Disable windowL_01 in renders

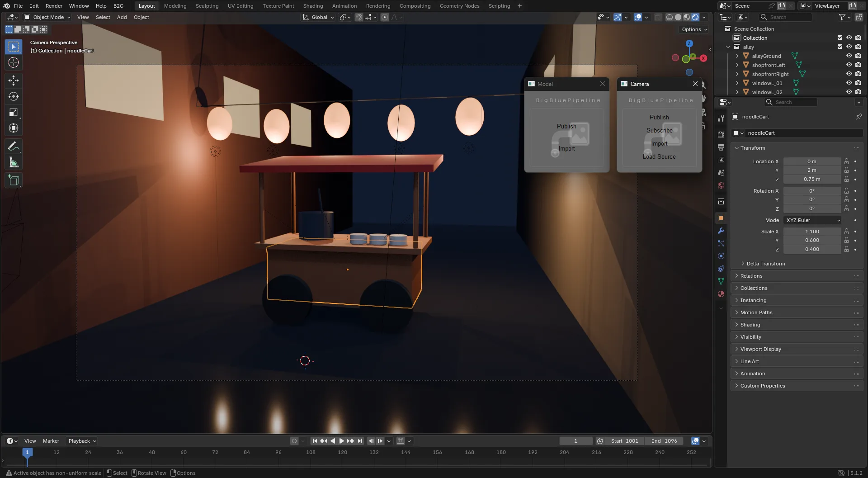tap(859, 83)
